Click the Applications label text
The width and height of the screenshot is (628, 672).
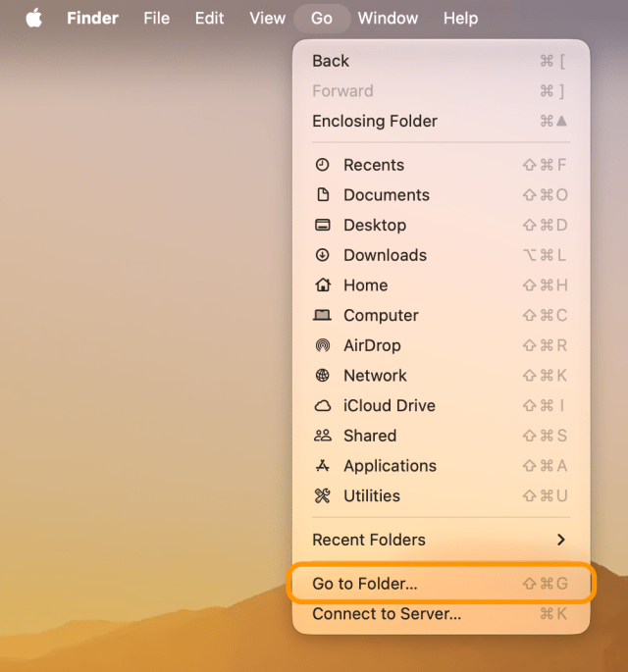391,466
